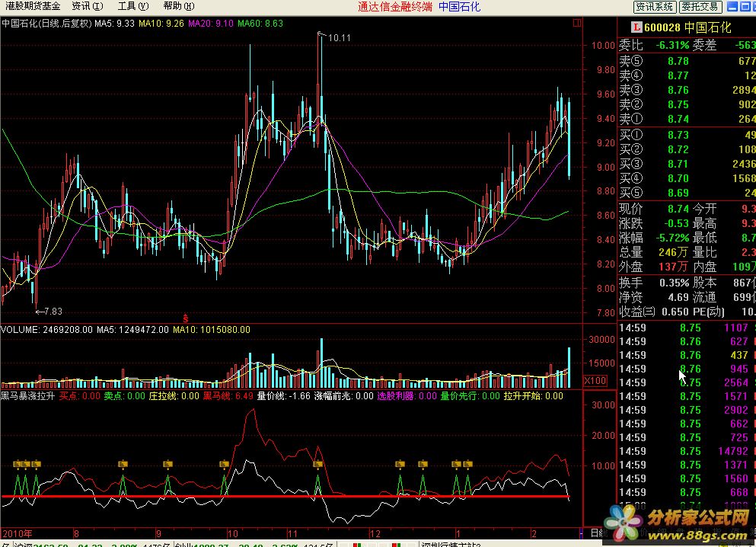Click the month 12 marker on time axis
This screenshot has width=756, height=547.
tap(375, 533)
